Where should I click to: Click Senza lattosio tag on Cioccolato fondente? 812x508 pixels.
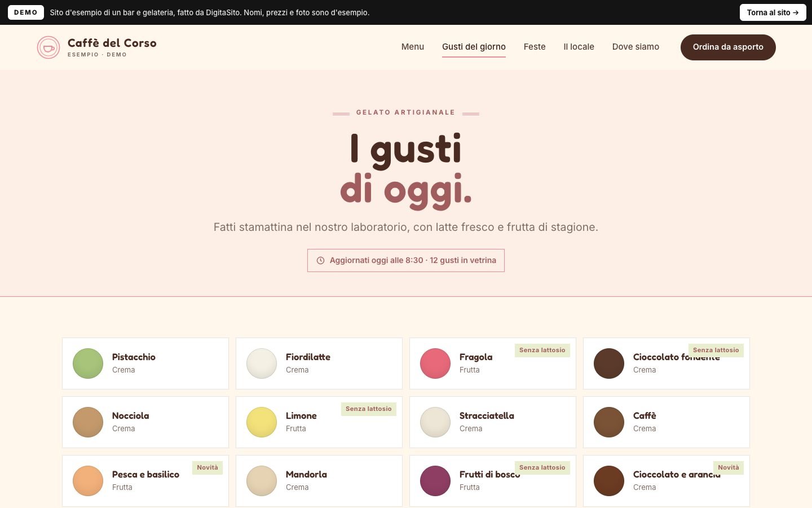click(x=716, y=351)
